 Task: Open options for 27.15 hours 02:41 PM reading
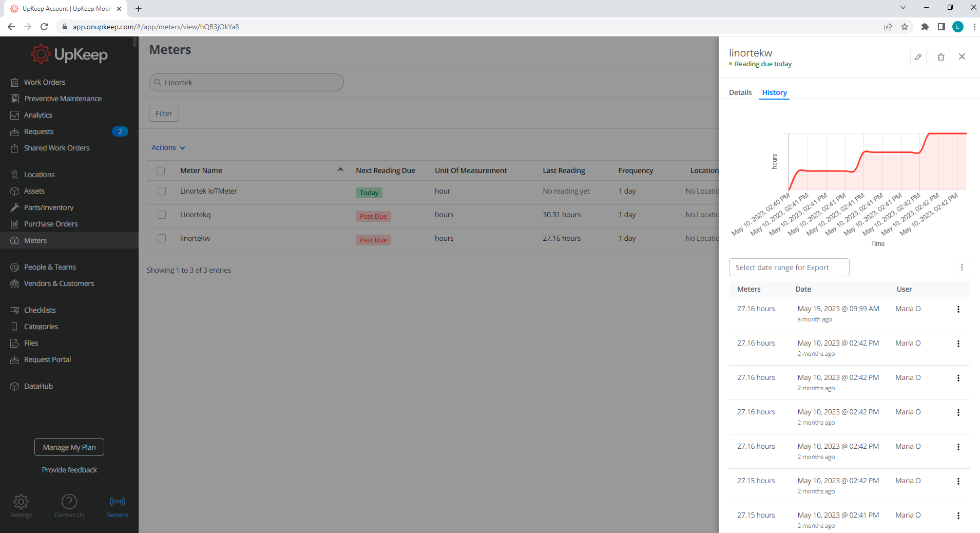[x=958, y=516]
